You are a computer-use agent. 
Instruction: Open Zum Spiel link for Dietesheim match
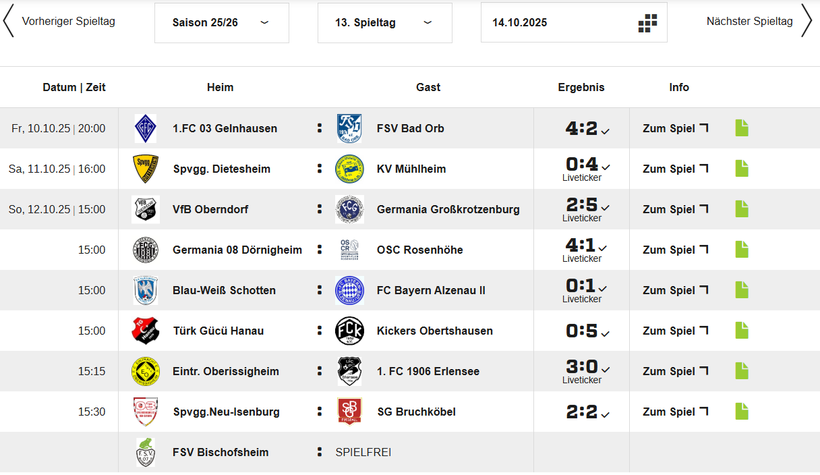coord(675,169)
